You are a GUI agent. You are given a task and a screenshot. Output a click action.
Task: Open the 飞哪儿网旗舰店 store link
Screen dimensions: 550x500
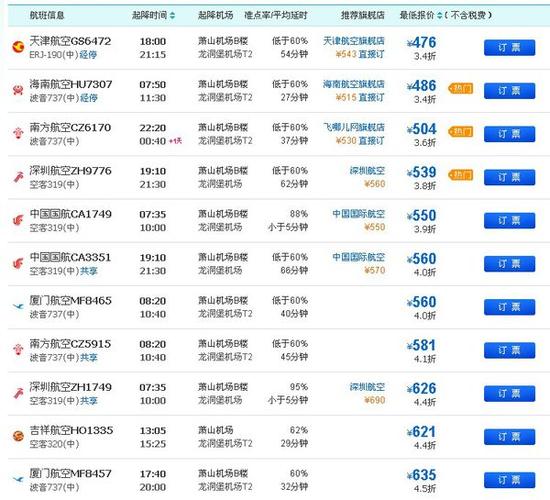(x=354, y=127)
